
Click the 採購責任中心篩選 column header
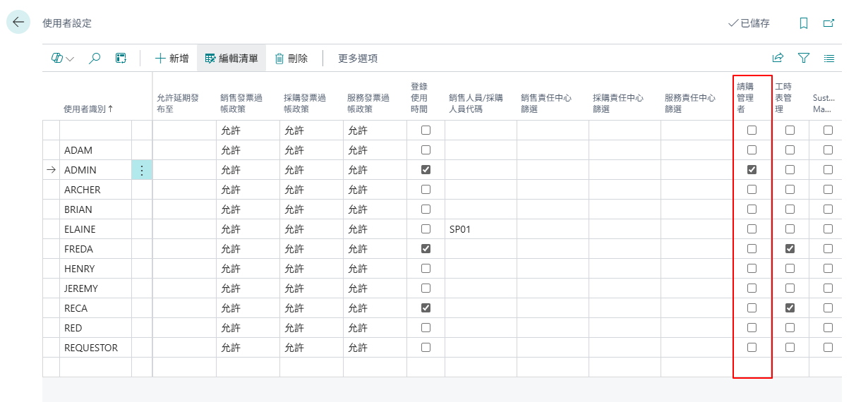click(x=618, y=104)
